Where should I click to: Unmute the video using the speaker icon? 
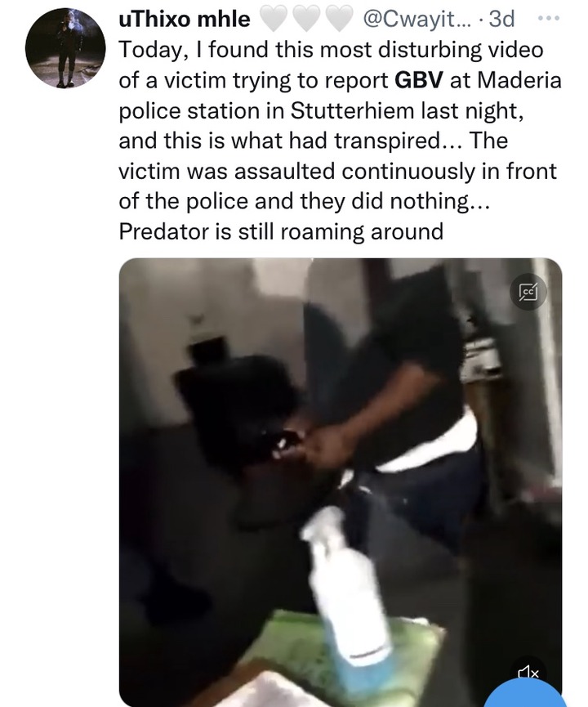528,673
